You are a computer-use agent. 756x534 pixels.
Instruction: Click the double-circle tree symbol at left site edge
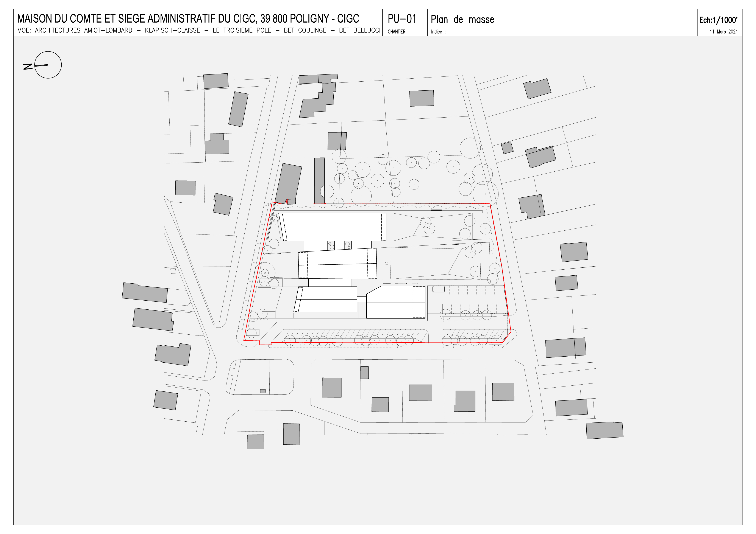tap(265, 273)
